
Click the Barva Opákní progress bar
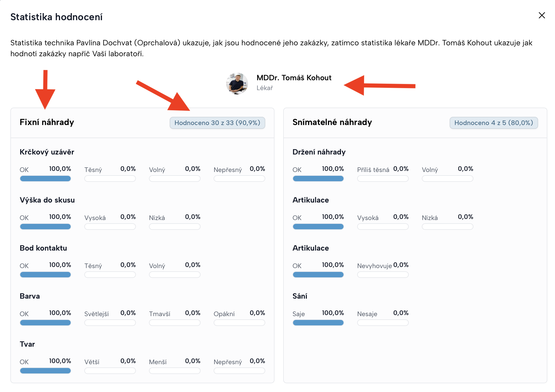pyautogui.click(x=239, y=323)
